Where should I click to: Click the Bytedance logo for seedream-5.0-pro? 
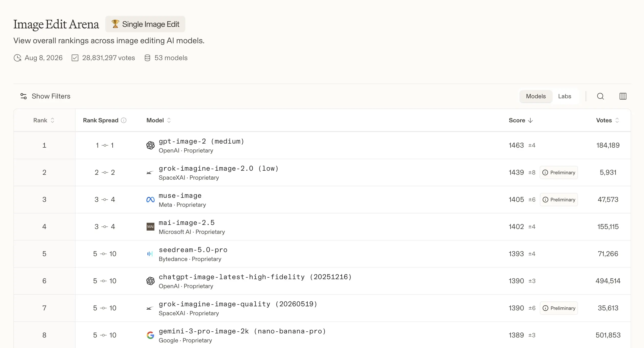[150, 254]
